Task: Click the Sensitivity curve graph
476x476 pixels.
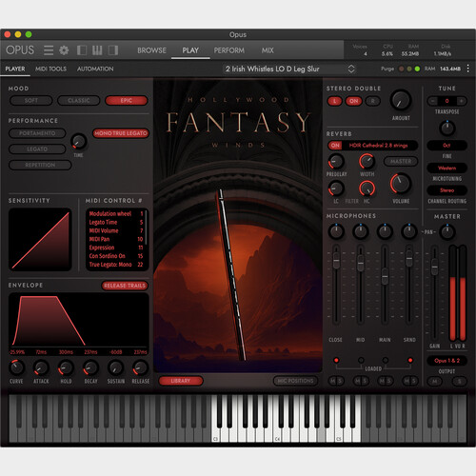Action: pos(40,240)
